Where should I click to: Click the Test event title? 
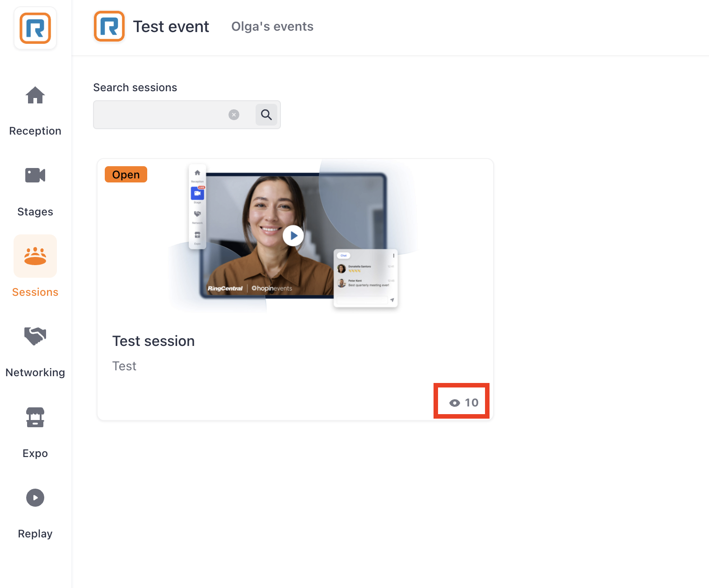pyautogui.click(x=171, y=27)
